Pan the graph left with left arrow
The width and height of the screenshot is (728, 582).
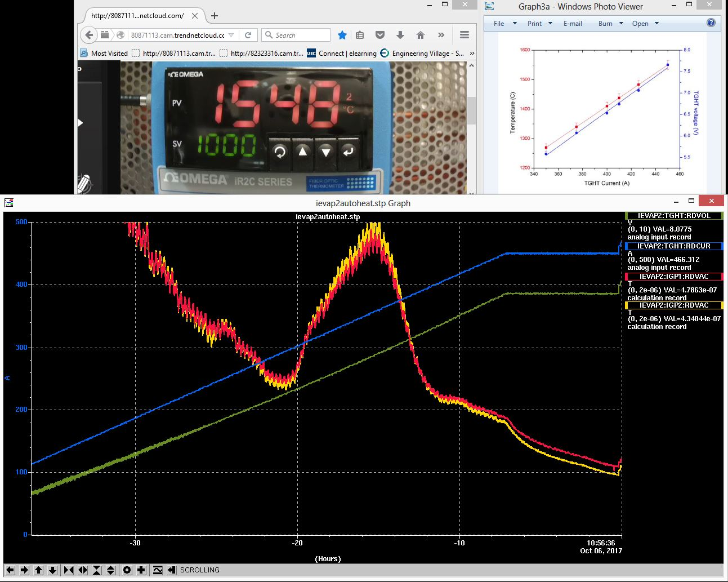tap(10, 570)
